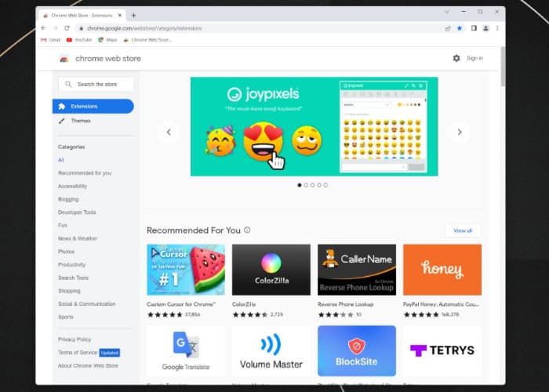Open the Chrome Web Store bookmark

147,40
